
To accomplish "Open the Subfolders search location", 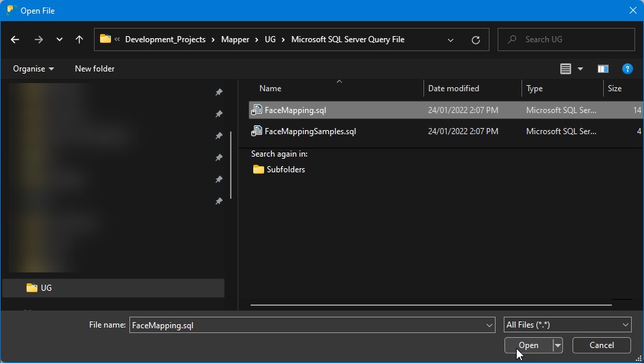I will pos(285,170).
